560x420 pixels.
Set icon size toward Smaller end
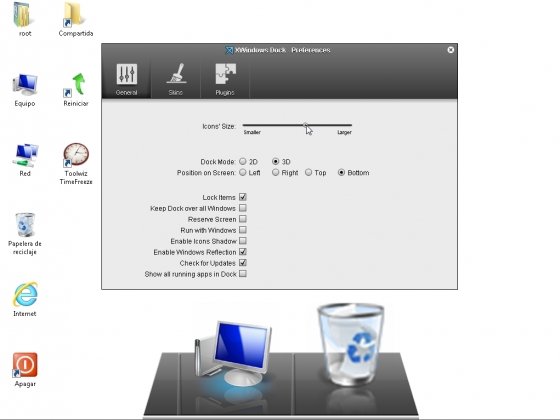point(252,132)
